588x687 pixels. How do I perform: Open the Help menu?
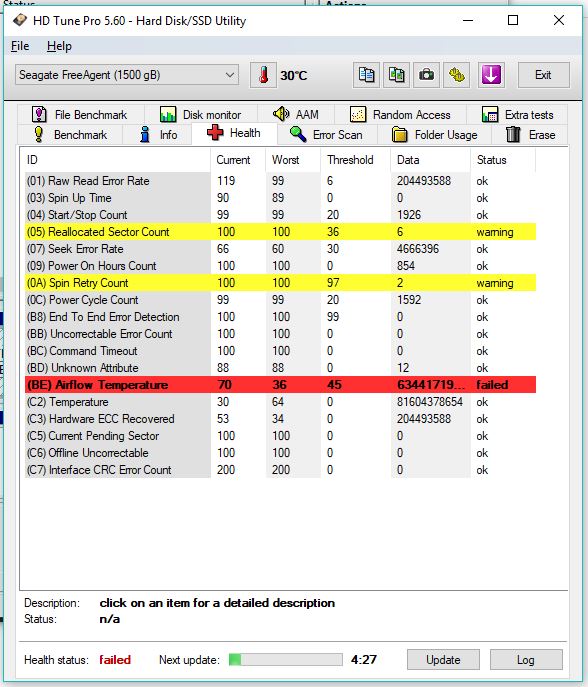pos(59,46)
